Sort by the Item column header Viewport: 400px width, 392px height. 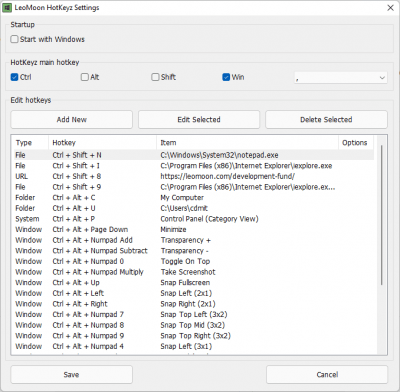point(247,143)
